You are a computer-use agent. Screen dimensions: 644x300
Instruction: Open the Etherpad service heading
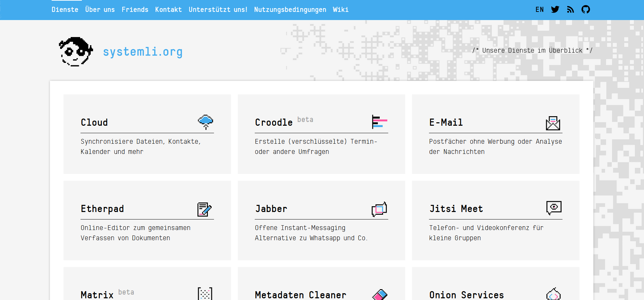click(102, 209)
